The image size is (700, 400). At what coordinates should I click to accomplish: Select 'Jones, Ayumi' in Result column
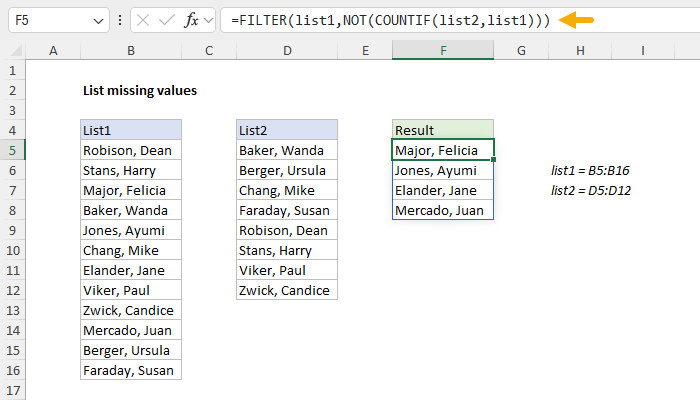click(x=443, y=171)
